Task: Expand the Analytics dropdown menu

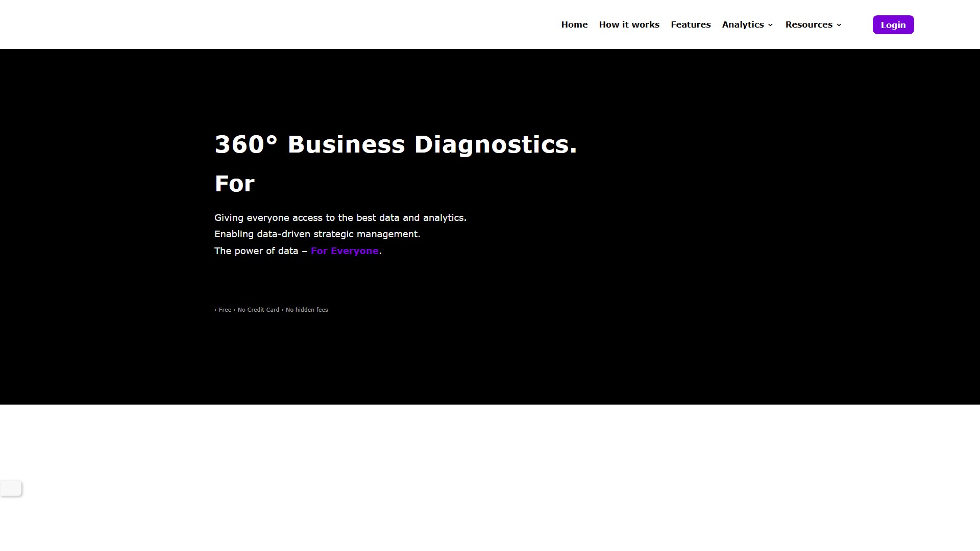Action: (x=743, y=24)
